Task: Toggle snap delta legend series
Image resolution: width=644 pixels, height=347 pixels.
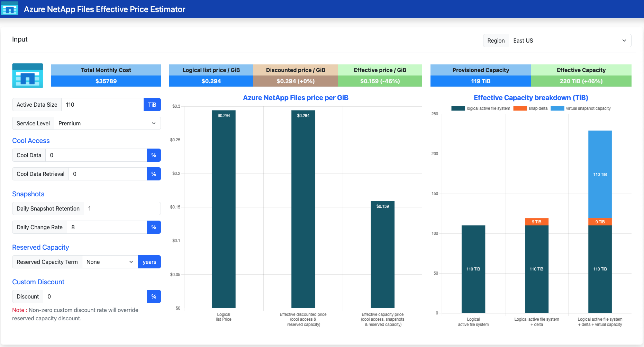Action: 530,108
